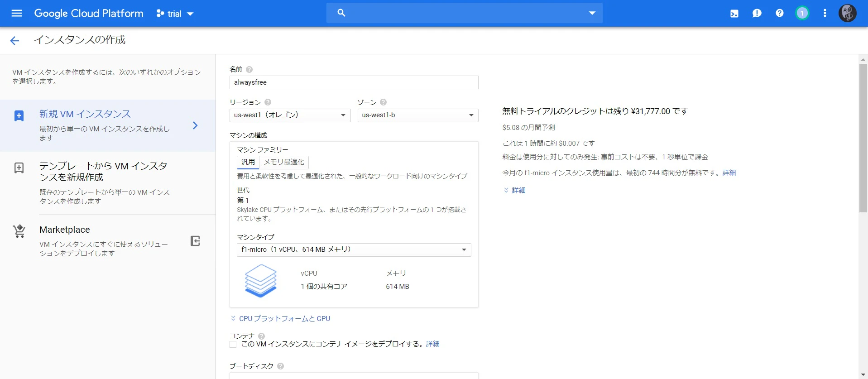Select the 汎用 machine family tab
The image size is (868, 379).
(x=248, y=162)
